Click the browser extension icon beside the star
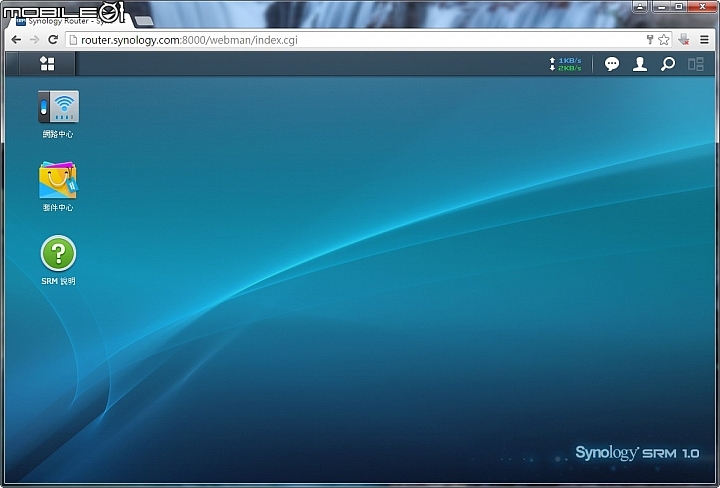This screenshot has width=720, height=488. [x=684, y=39]
